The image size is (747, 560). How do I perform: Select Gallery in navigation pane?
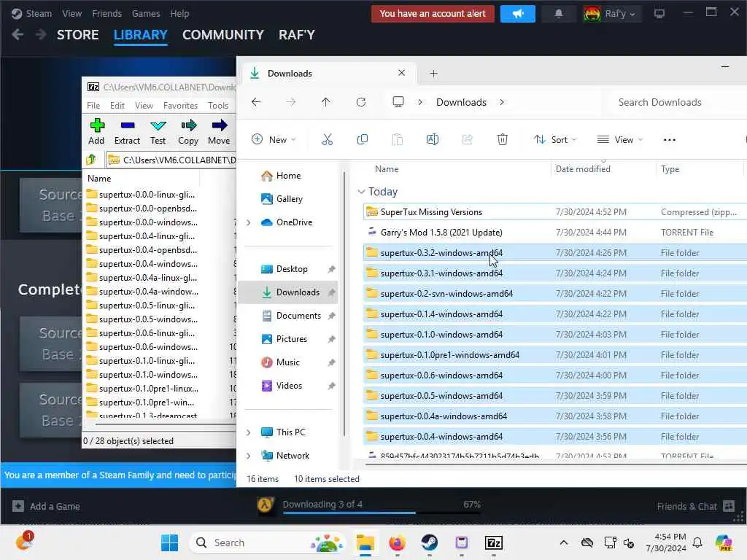pos(289,199)
